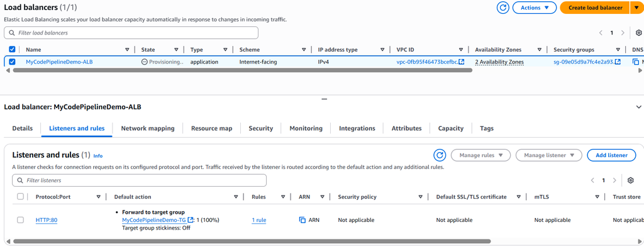Focus the Filter load balancers search field

(x=131, y=33)
